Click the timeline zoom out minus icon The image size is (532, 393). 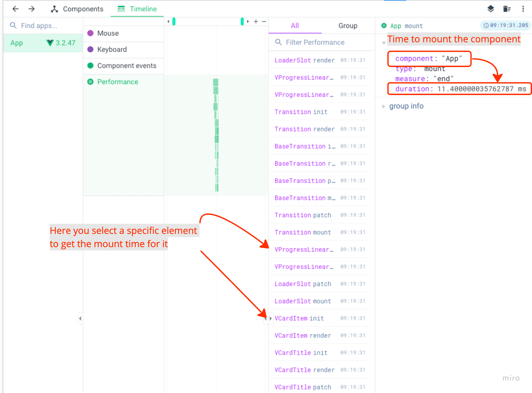coord(264,22)
